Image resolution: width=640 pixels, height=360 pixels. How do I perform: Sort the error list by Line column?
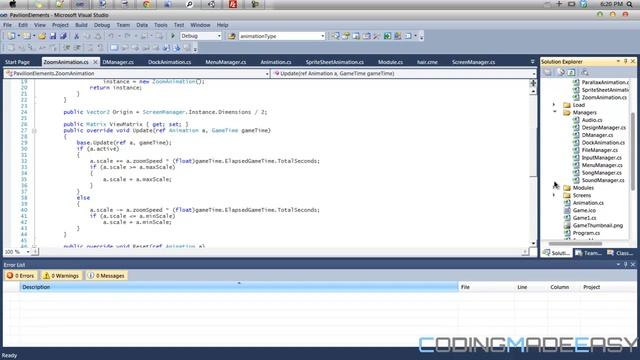tap(531, 287)
